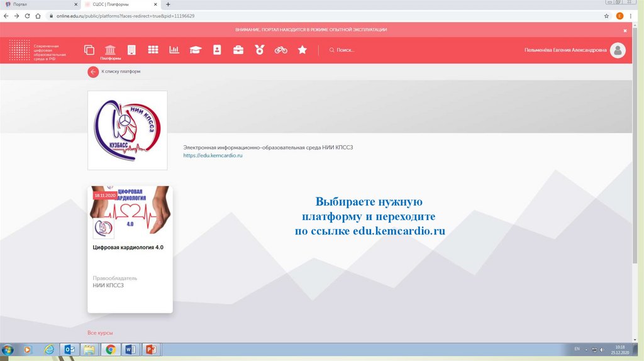Image resolution: width=644 pixels, height=361 pixels.
Task: Launch Windows Media Player from taskbar
Action: 27,350
